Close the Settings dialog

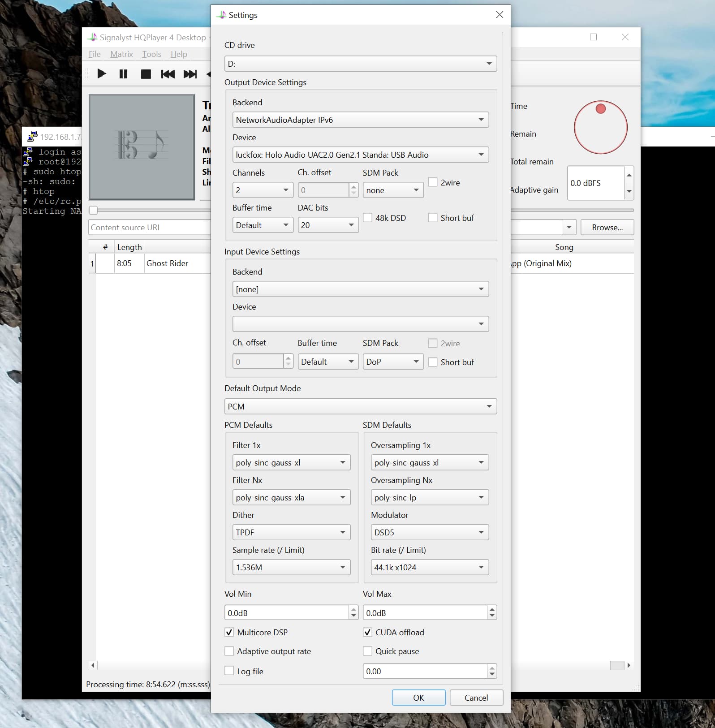pyautogui.click(x=500, y=15)
